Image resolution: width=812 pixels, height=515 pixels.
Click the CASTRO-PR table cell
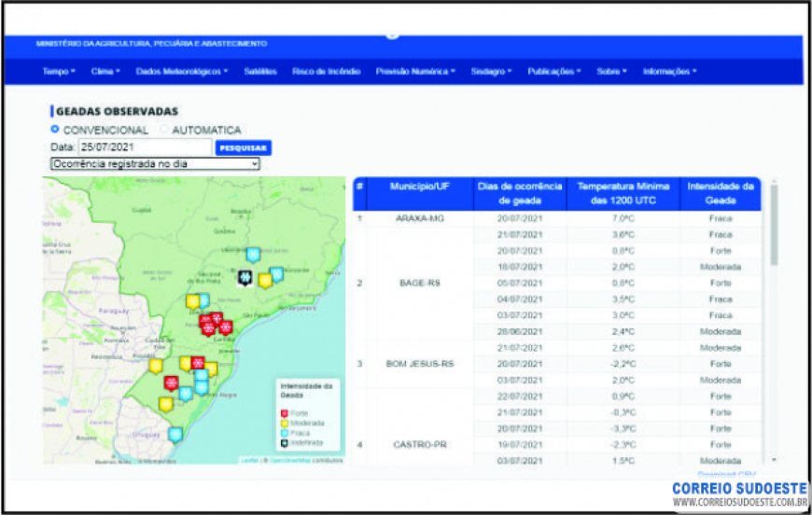pos(420,445)
